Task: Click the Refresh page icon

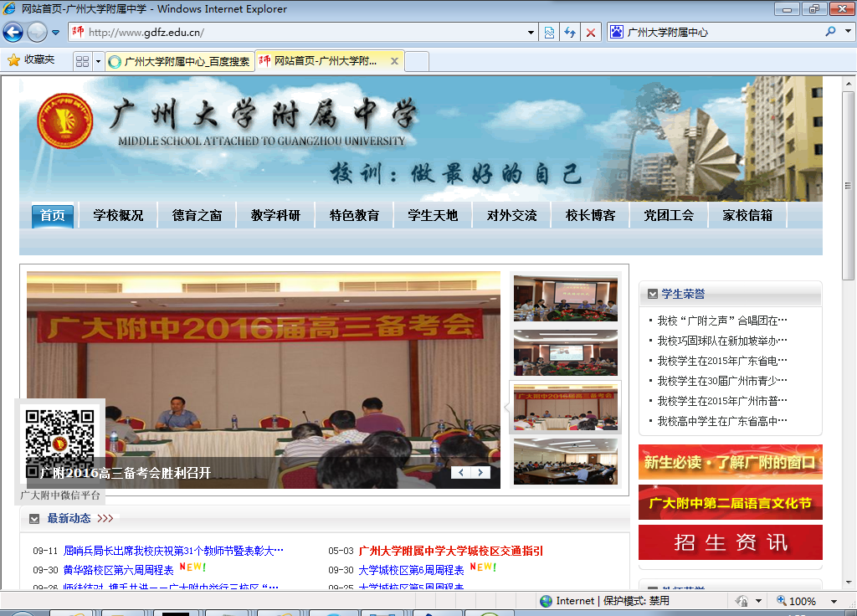Action: tap(570, 33)
